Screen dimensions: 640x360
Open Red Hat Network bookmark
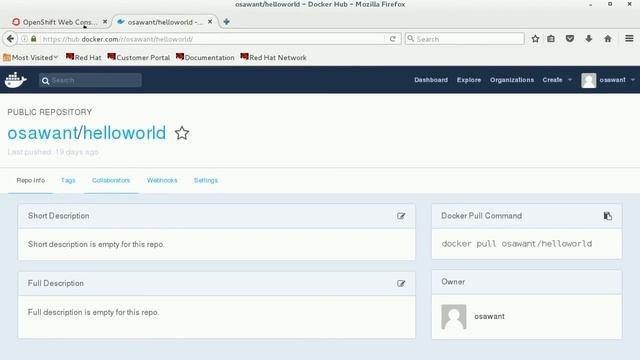pyautogui.click(x=273, y=58)
